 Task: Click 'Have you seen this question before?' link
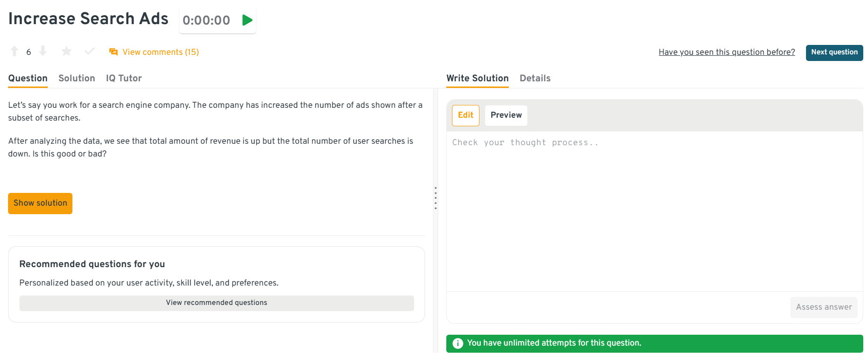point(726,52)
